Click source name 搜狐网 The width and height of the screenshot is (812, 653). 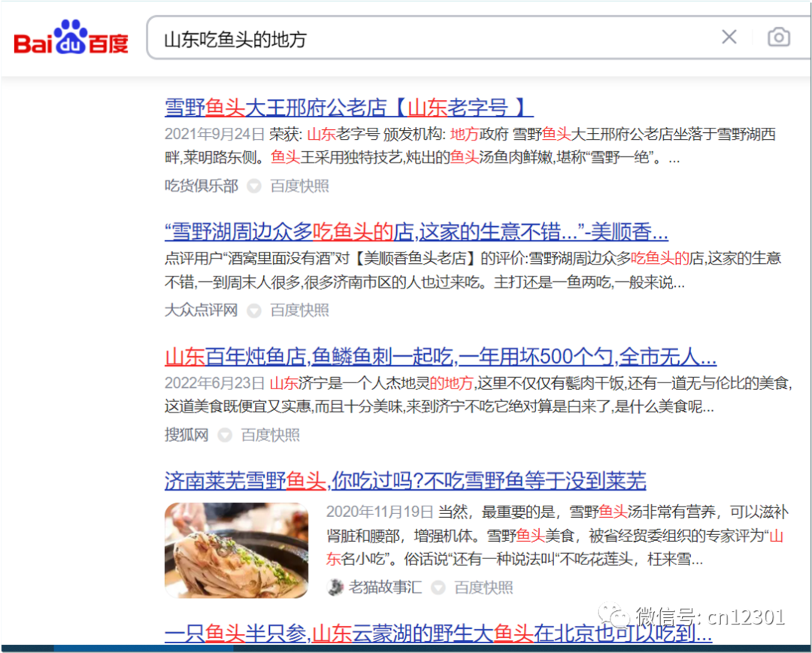point(187,435)
